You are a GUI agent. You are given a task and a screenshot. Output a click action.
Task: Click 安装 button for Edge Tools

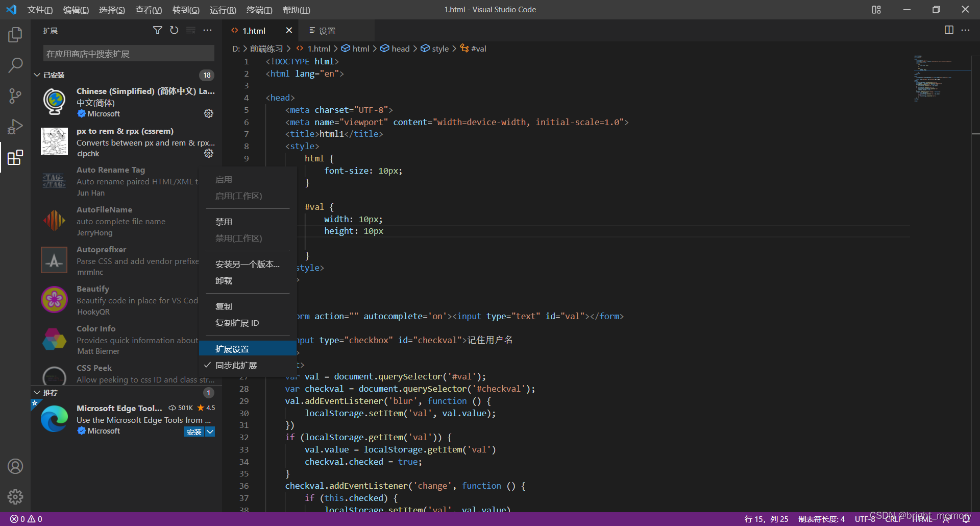tap(194, 432)
